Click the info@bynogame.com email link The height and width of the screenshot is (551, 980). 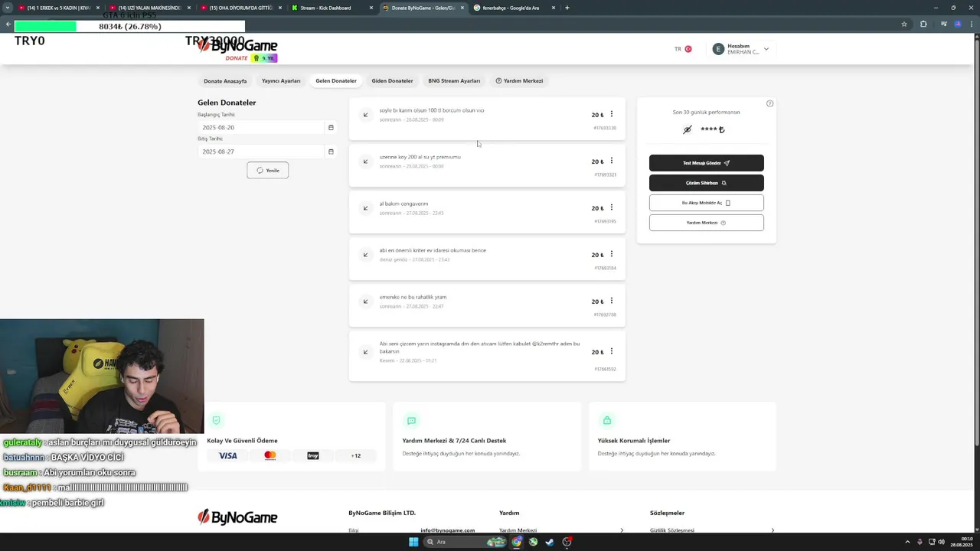pyautogui.click(x=447, y=530)
